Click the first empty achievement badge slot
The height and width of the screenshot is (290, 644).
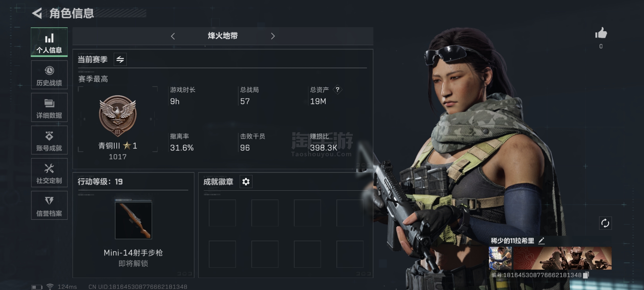(222, 213)
